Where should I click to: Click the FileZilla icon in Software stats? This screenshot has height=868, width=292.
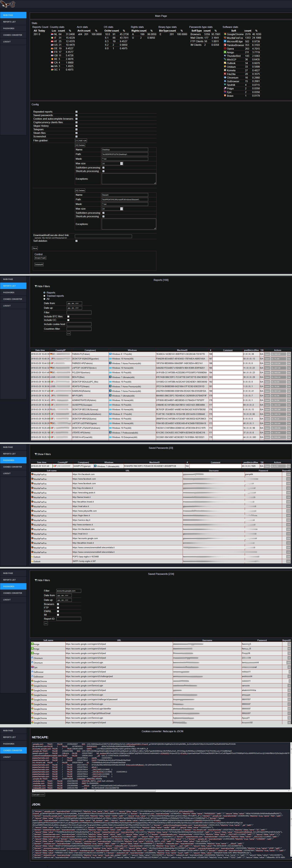pos(225,74)
